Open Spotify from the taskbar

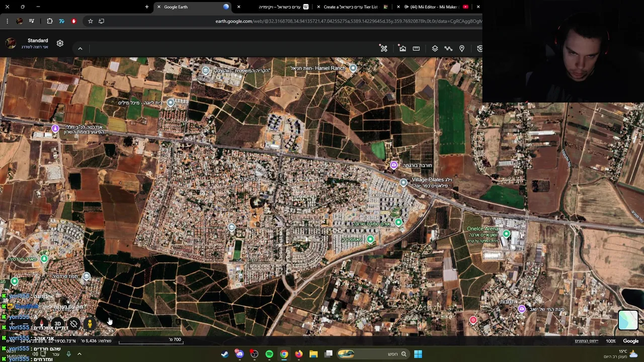click(269, 354)
